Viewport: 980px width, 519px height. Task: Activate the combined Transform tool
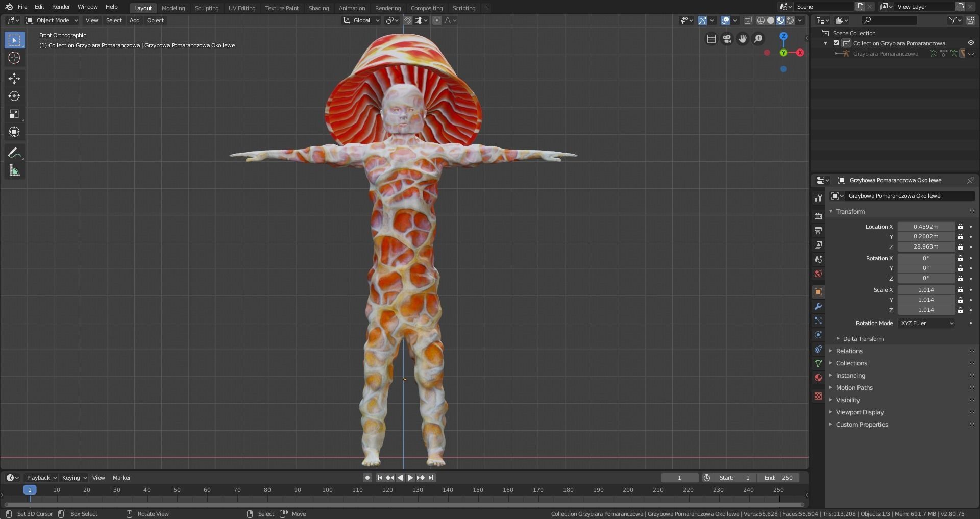pyautogui.click(x=14, y=132)
